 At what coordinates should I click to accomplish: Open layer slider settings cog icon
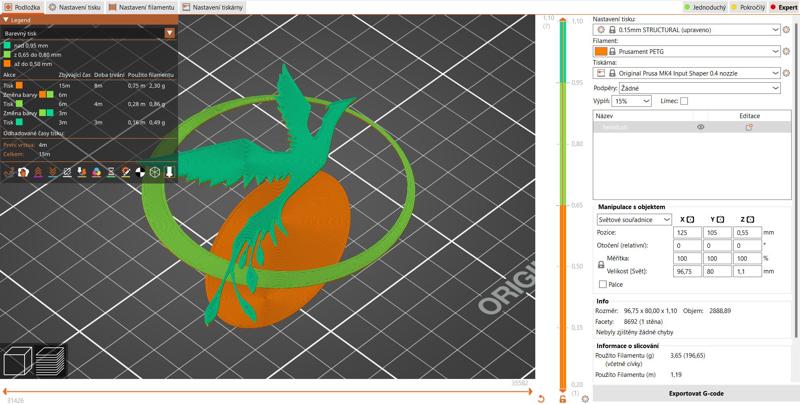[585, 399]
